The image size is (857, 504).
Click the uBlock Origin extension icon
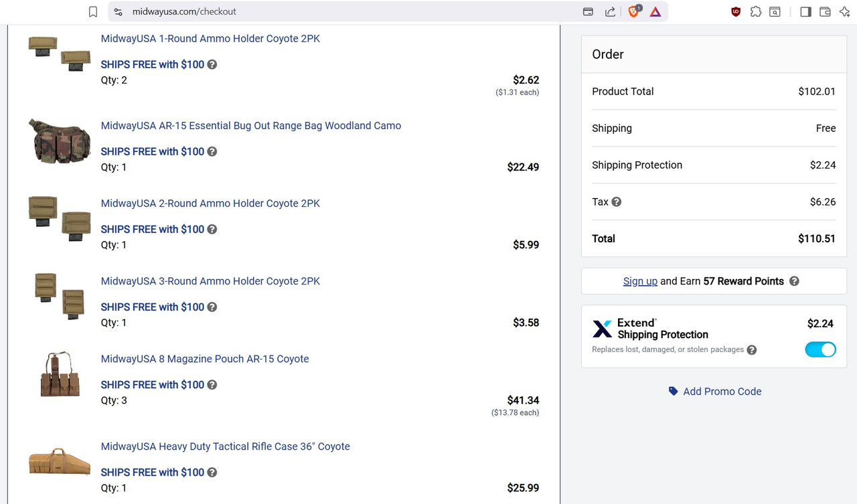tap(735, 11)
